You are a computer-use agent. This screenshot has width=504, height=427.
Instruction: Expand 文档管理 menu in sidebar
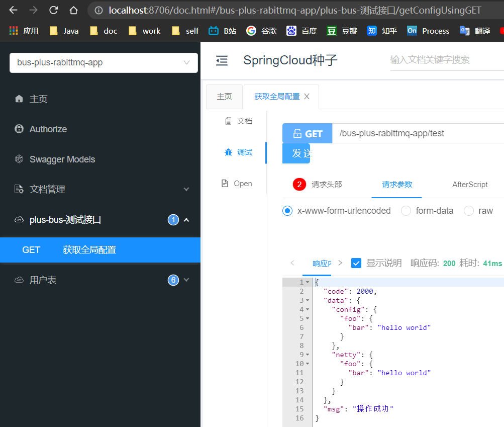click(100, 189)
